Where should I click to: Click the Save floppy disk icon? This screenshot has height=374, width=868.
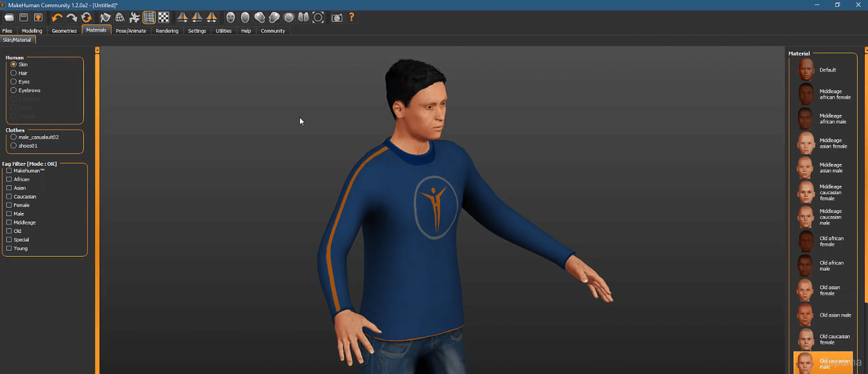24,18
